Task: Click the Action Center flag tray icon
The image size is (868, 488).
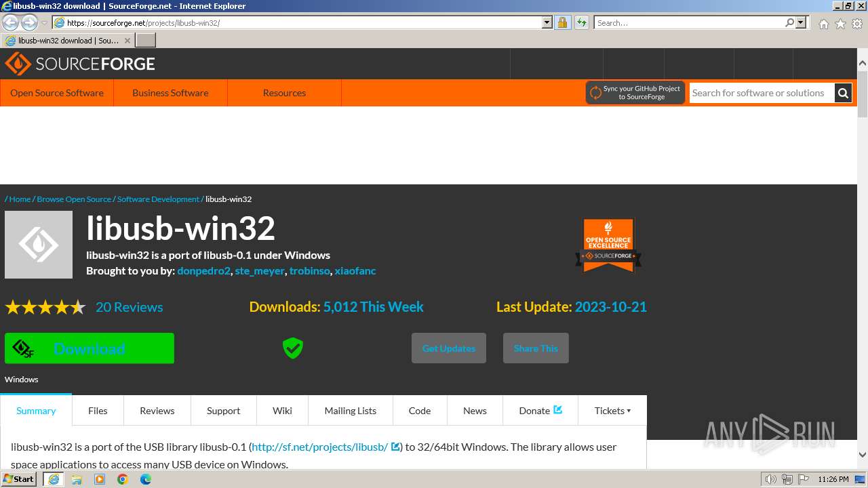Action: pos(802,479)
